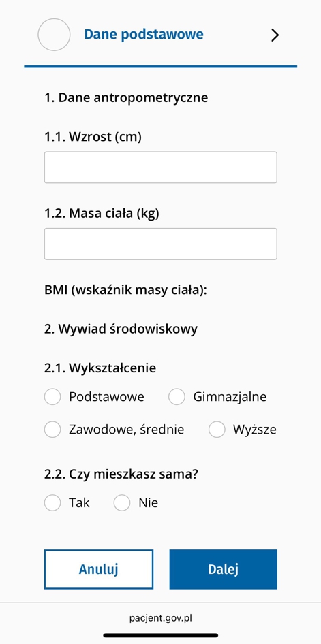Open the Dane podstawowe section header
The image size is (321, 644).
tap(144, 35)
